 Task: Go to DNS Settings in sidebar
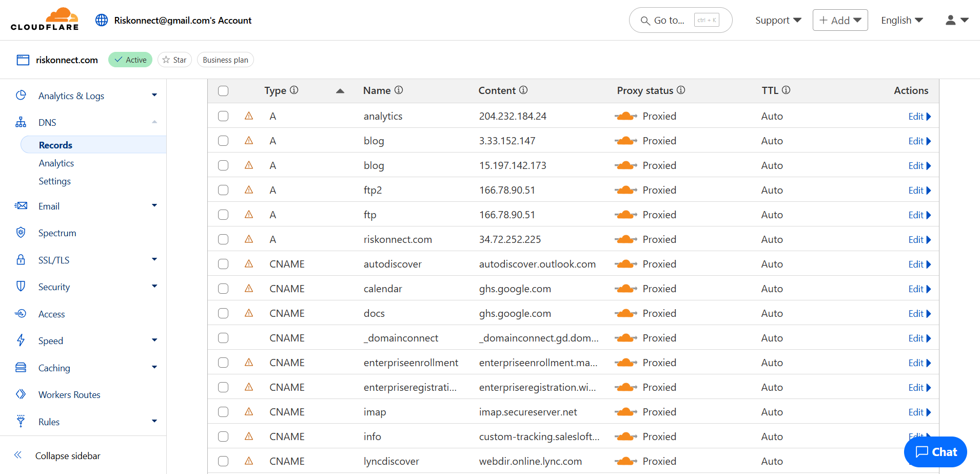54,181
